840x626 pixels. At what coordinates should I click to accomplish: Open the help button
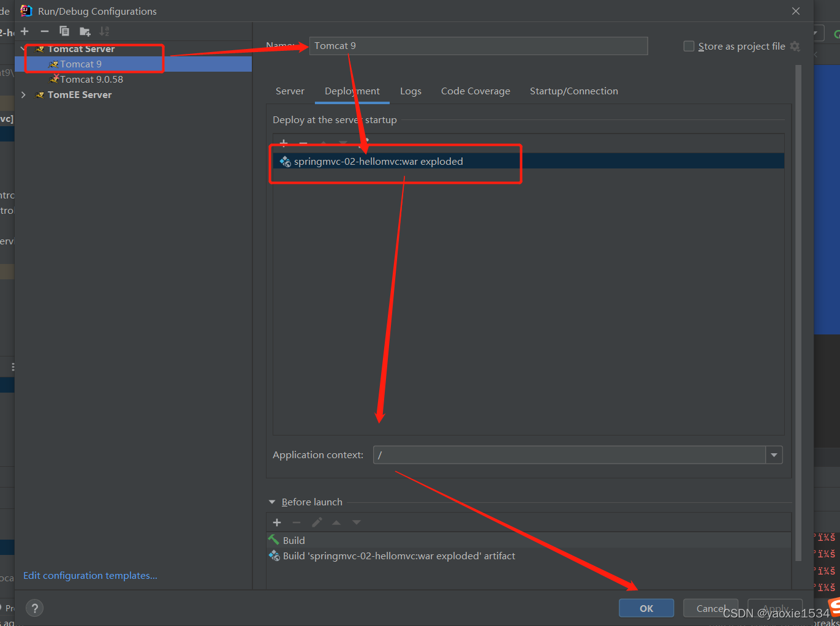35,608
